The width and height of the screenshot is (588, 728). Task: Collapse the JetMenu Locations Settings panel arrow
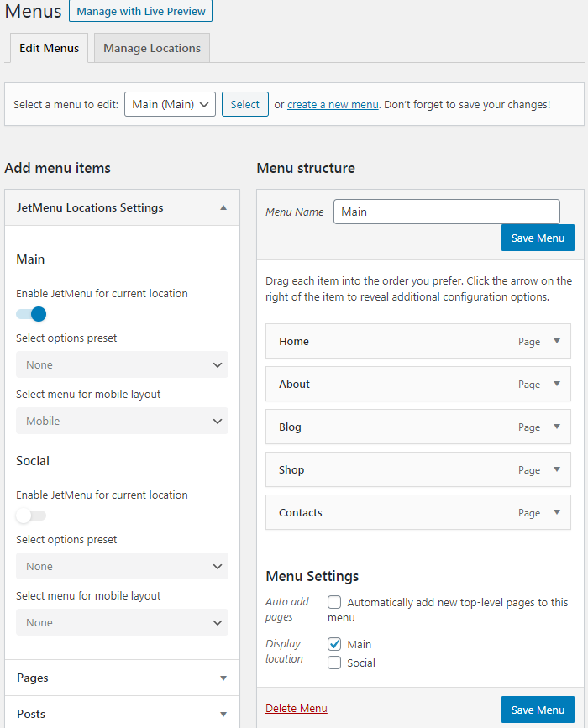(x=223, y=207)
